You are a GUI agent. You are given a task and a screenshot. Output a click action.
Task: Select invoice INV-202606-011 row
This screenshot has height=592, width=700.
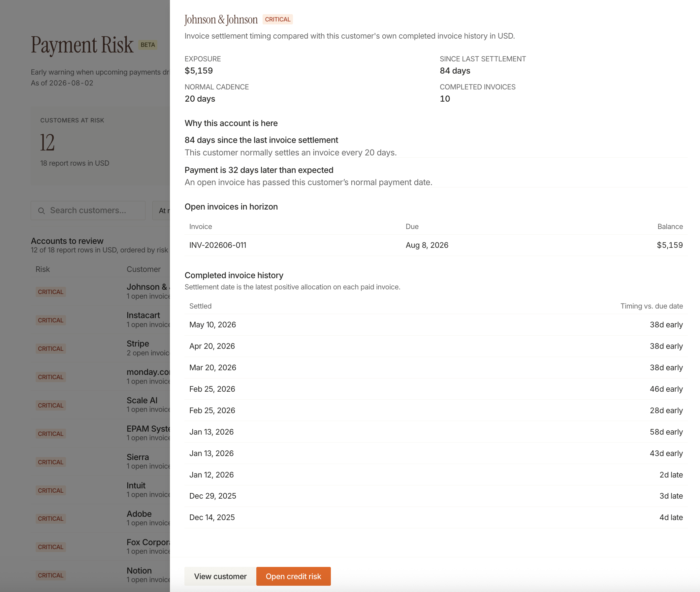[436, 245]
